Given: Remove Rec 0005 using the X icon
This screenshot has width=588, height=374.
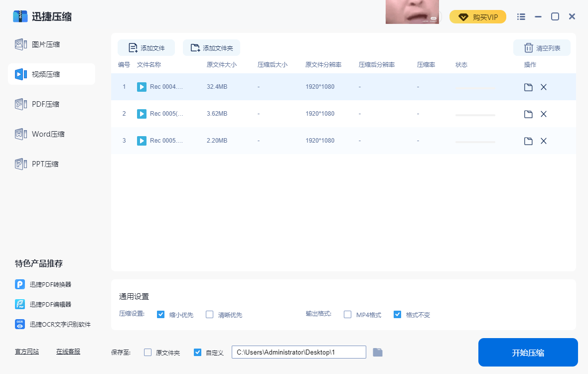Looking at the screenshot, I should coord(544,114).
